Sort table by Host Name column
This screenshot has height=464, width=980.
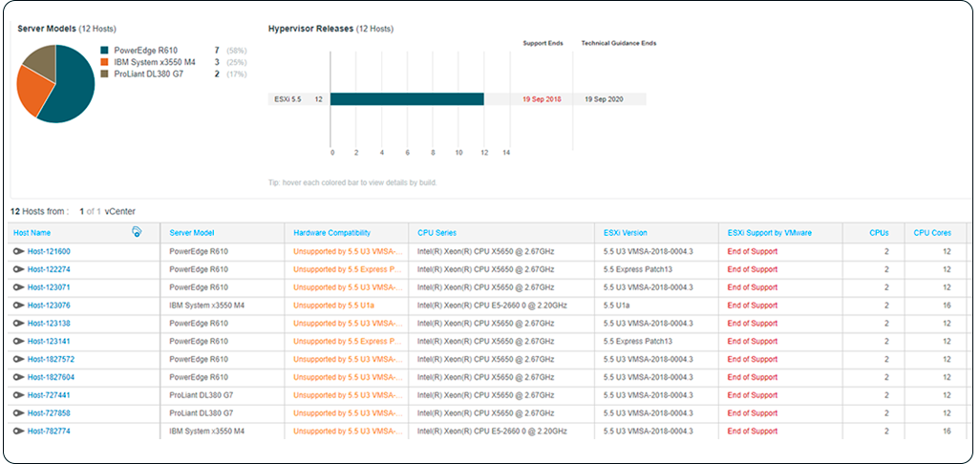32,233
